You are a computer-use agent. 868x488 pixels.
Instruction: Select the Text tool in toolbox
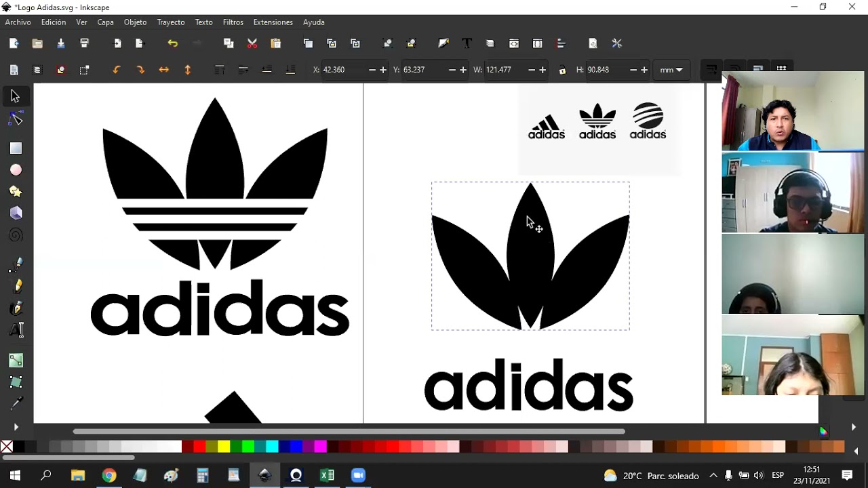coord(16,330)
